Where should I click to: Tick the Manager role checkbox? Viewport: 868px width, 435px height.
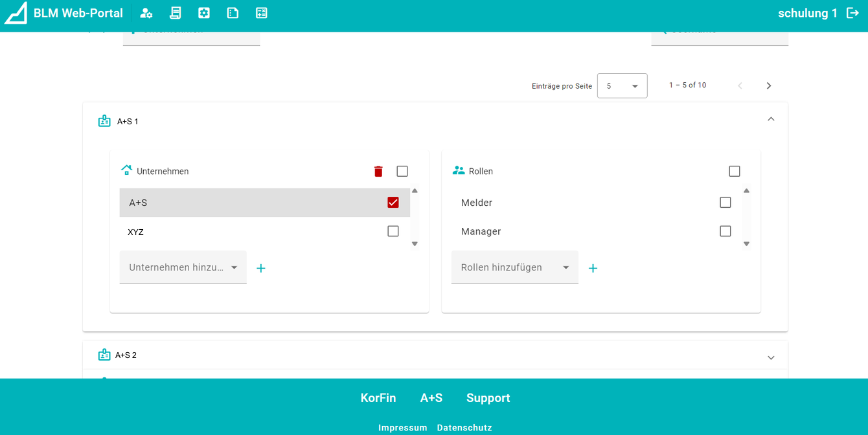tap(725, 231)
